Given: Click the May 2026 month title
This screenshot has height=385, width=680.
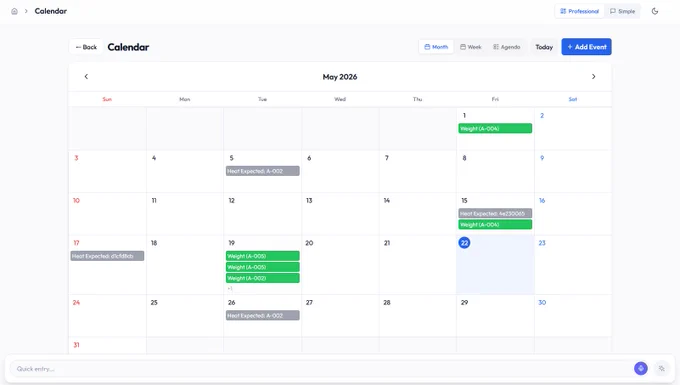Looking at the screenshot, I should tap(340, 77).
